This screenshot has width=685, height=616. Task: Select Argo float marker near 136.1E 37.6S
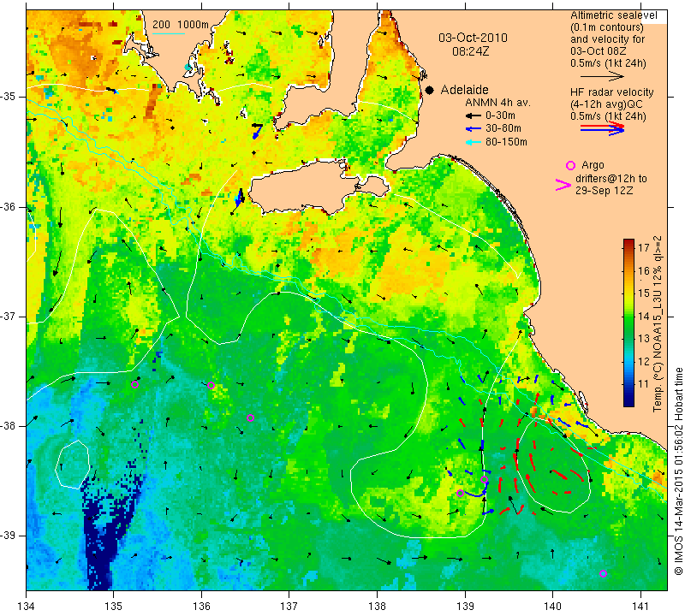click(x=211, y=385)
